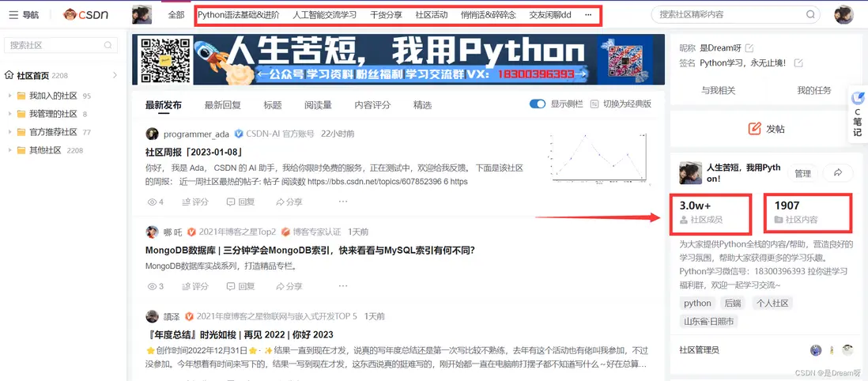868x381 pixels.
Task: Open the hamburger navigation menu icon
Action: coord(13,15)
